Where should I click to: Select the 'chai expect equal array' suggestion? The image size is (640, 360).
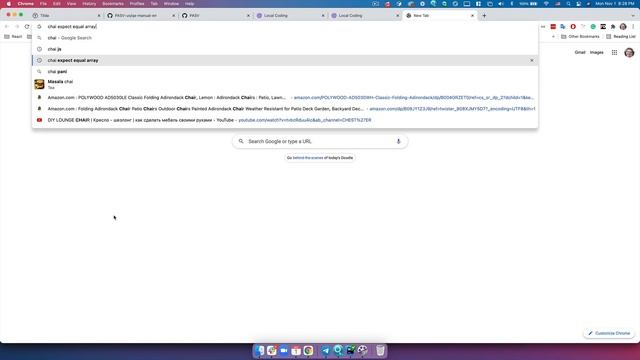point(285,60)
